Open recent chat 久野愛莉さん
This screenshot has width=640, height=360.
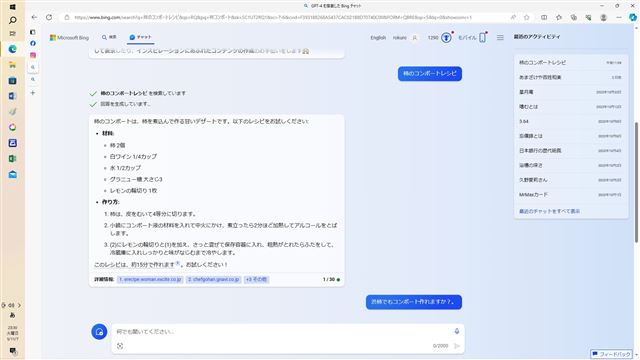tap(571, 180)
